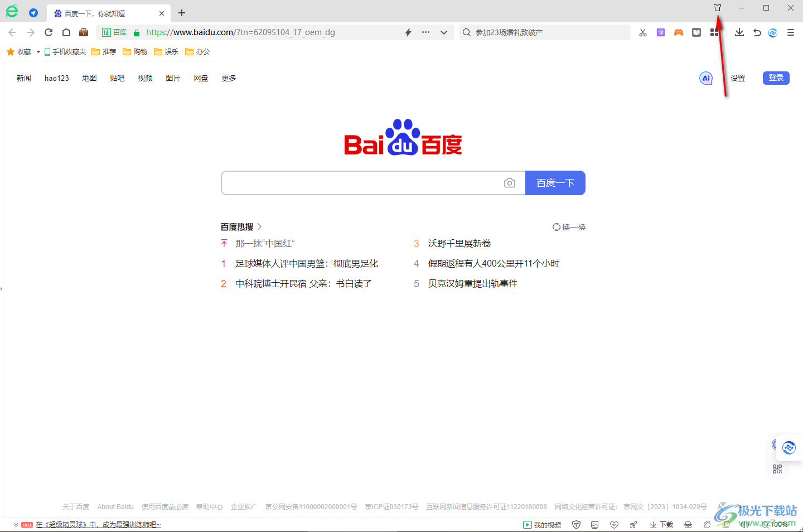This screenshot has width=803, height=532.
Task: Click the search box showing 参加23场婚礼致破产
Action: 545,32
